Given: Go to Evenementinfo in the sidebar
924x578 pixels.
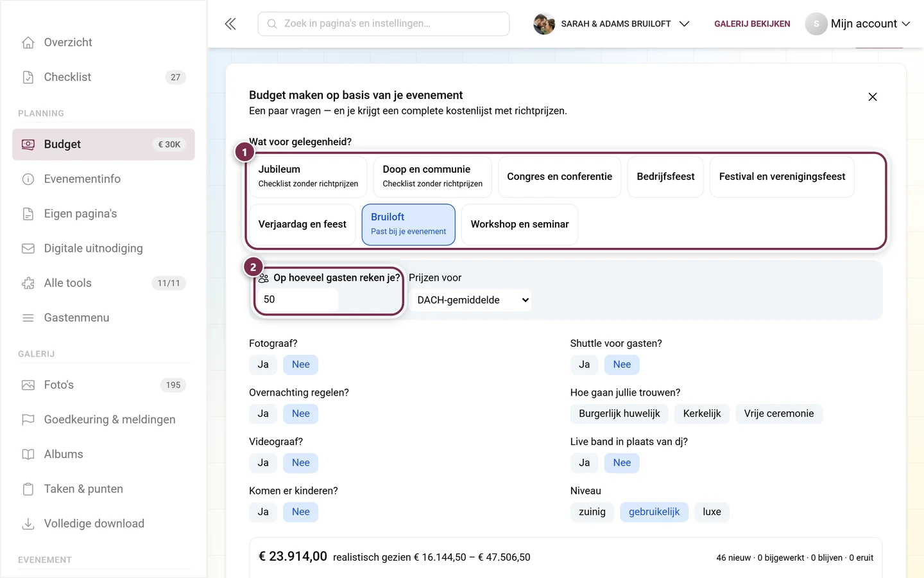Looking at the screenshot, I should [103, 179].
